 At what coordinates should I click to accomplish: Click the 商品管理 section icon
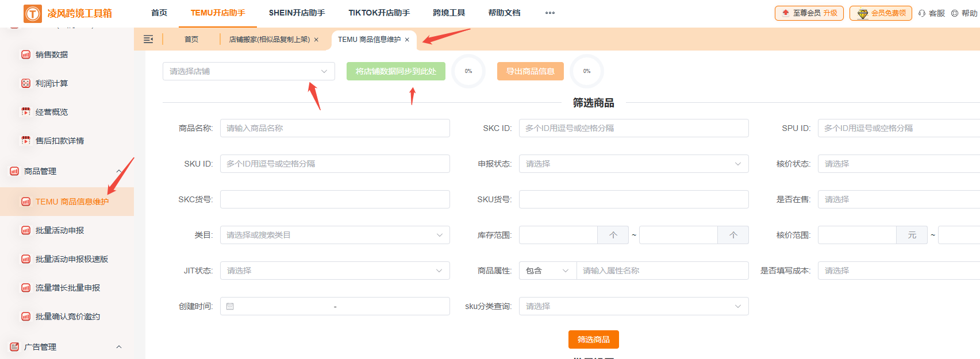[14, 171]
